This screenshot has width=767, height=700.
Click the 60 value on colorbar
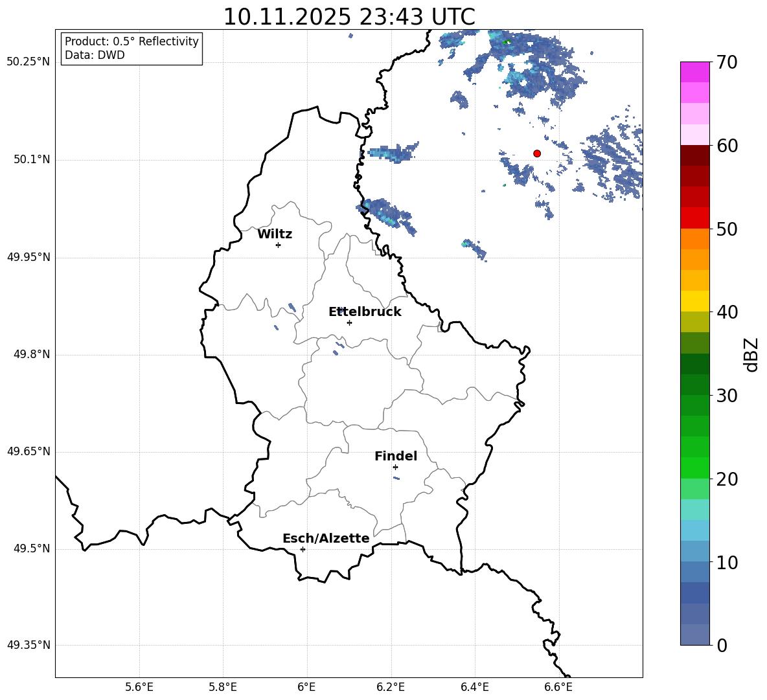[x=727, y=146]
